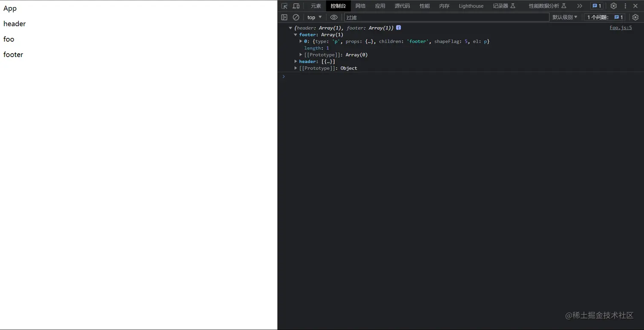
Task: Click the info badge beside the logged object
Action: click(x=399, y=28)
